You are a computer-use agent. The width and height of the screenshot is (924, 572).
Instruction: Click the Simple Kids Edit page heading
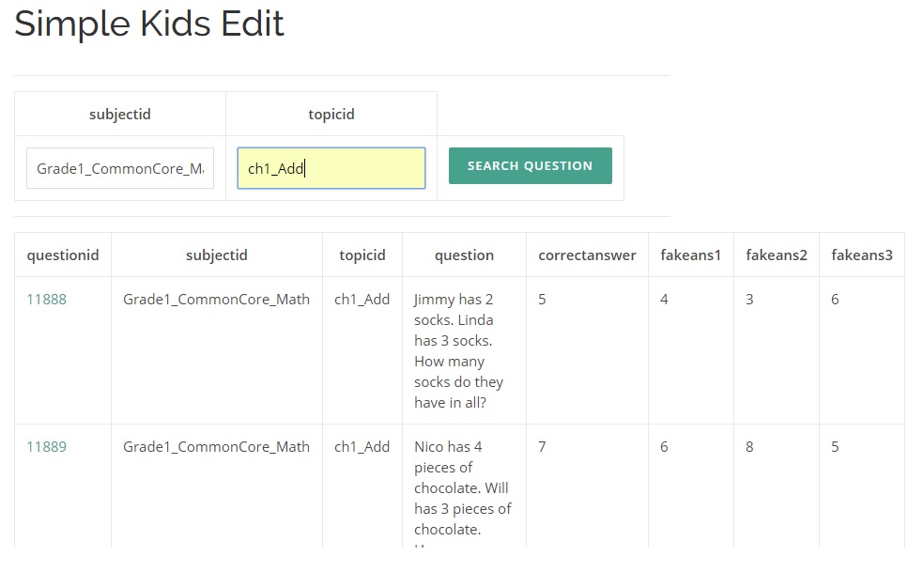[149, 24]
